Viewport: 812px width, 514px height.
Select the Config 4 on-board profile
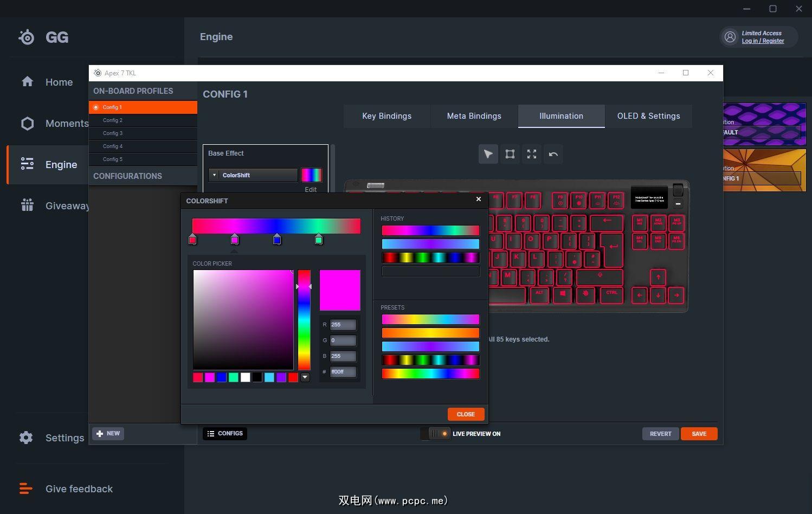click(x=143, y=146)
